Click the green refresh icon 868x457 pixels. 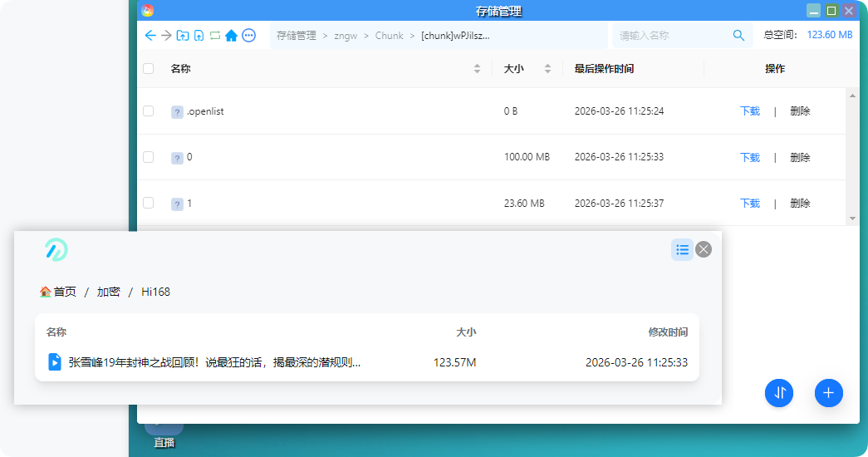pos(215,36)
